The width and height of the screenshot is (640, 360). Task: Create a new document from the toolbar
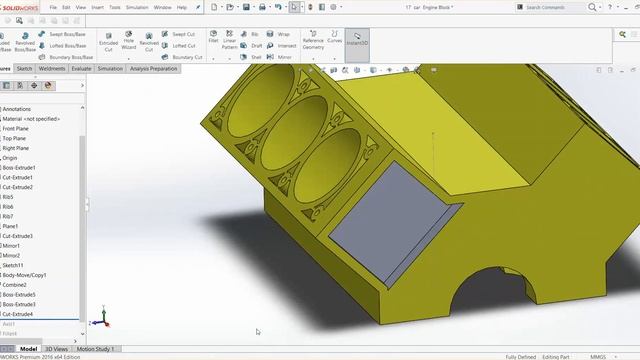point(214,7)
